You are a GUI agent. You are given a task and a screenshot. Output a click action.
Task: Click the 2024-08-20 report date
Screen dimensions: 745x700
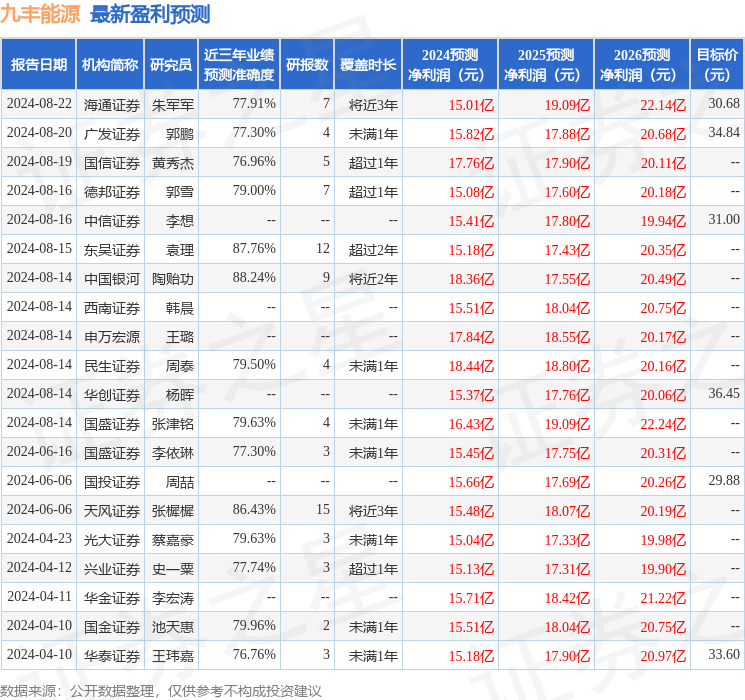(39, 132)
